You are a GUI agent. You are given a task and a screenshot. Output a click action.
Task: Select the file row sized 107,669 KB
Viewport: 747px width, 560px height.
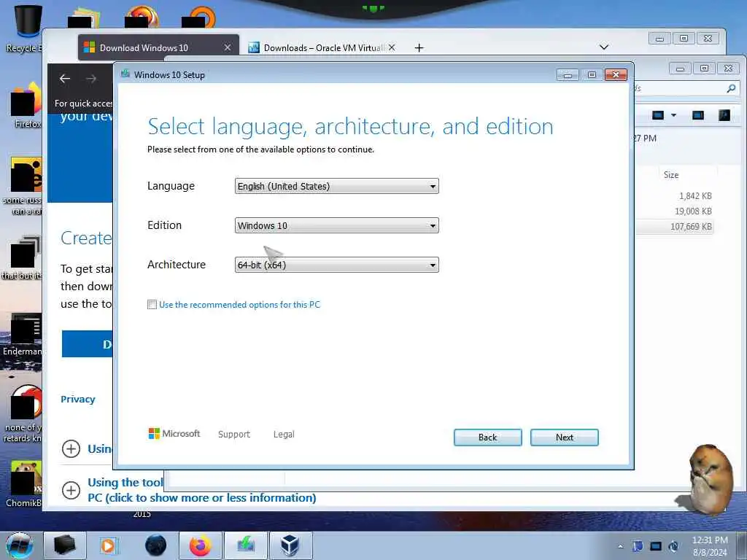pos(675,227)
